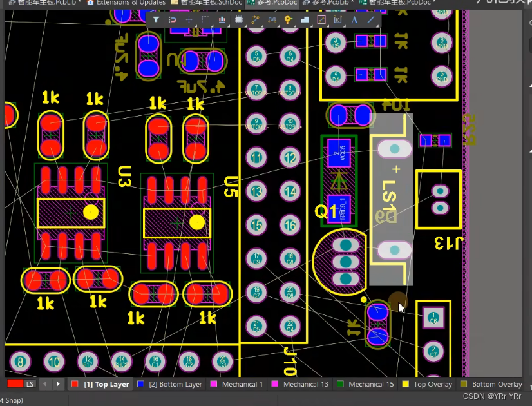Open the layer set LS button
The image size is (532, 406).
(x=30, y=384)
